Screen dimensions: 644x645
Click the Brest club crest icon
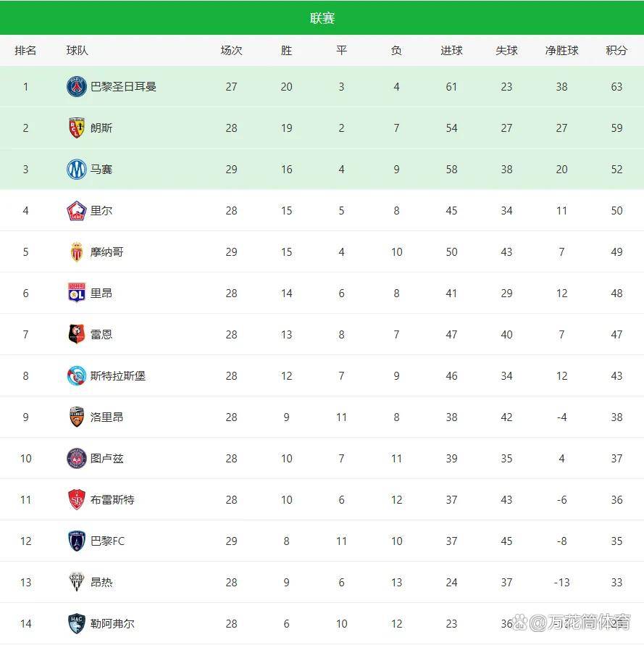click(x=77, y=500)
